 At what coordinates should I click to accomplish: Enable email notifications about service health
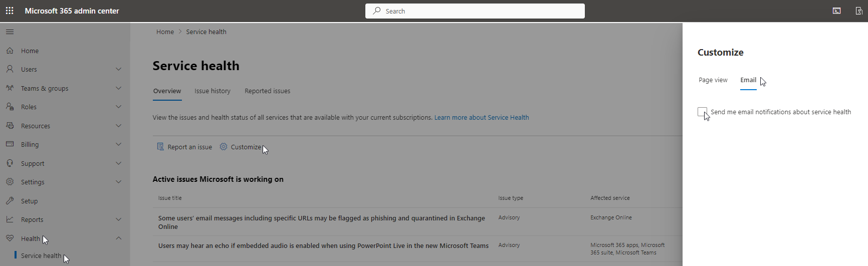click(x=702, y=112)
